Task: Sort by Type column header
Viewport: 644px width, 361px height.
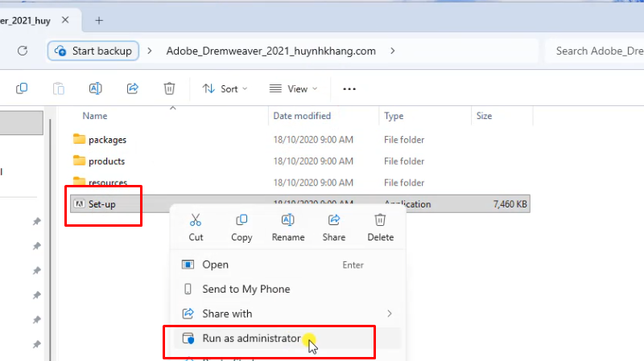Action: tap(394, 116)
